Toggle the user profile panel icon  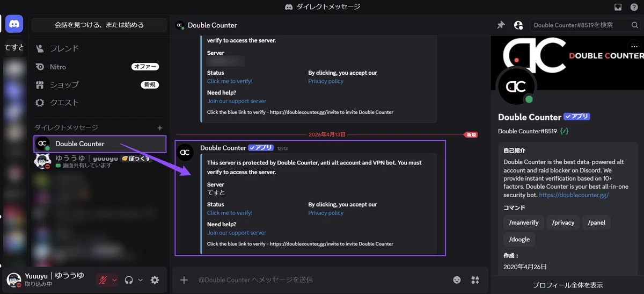[518, 25]
